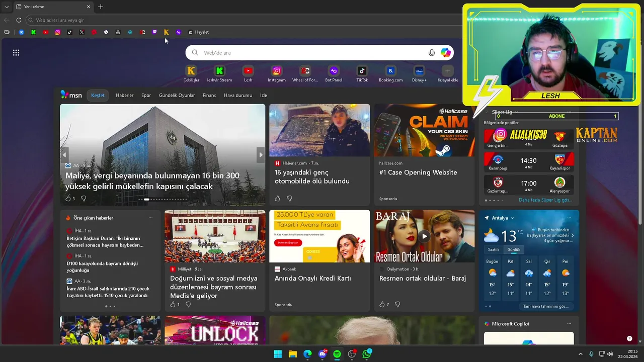The height and width of the screenshot is (362, 644).
Task: Open the Instagram quick link shortcut
Action: [277, 73]
